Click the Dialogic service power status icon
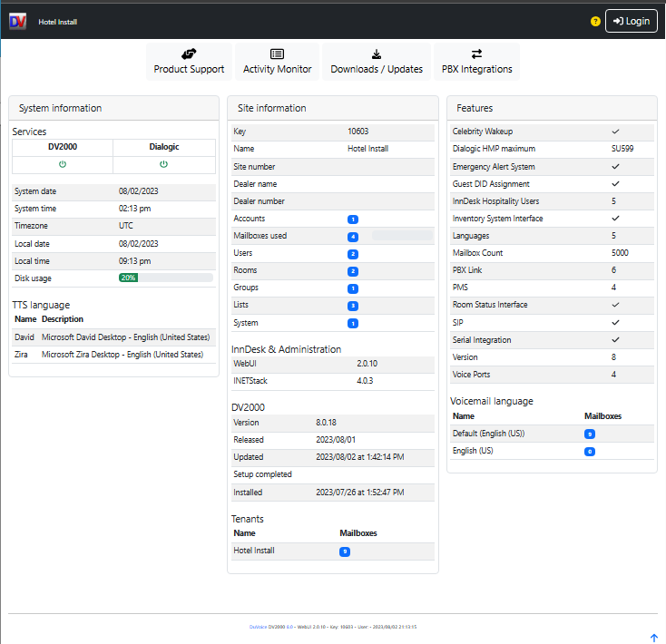This screenshot has height=644, width=666. tap(164, 164)
